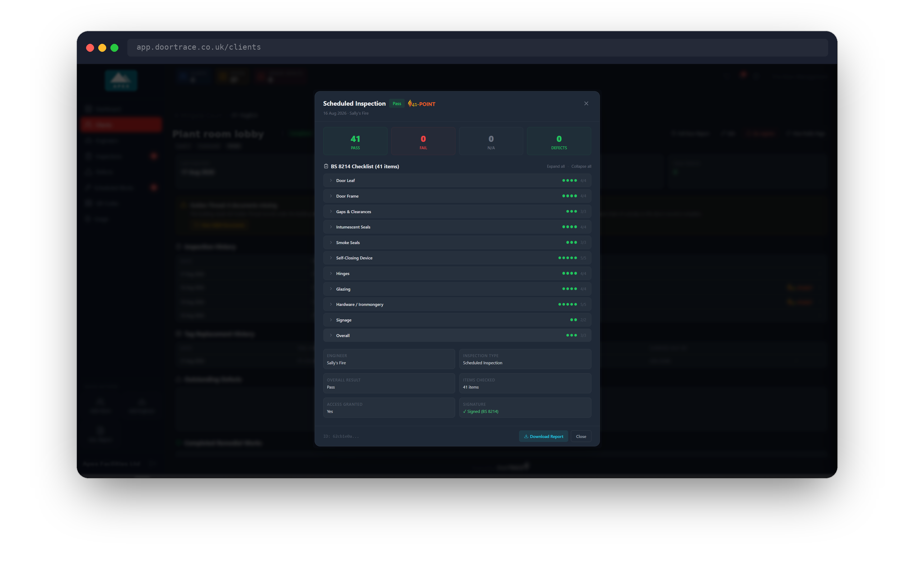Viewport: 914px width, 588px height.
Task: Expand the Glazing checklist section
Action: coord(457,289)
